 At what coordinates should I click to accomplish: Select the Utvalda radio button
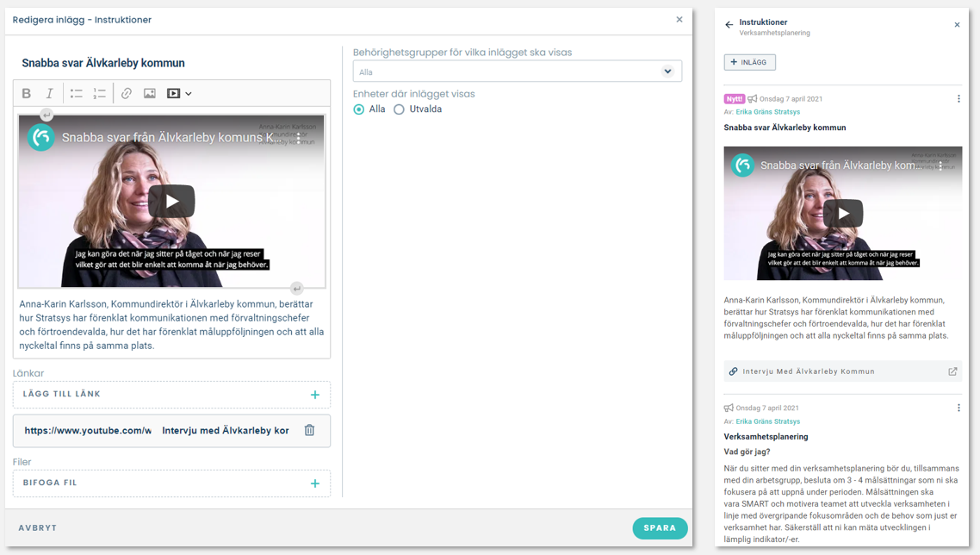(399, 109)
